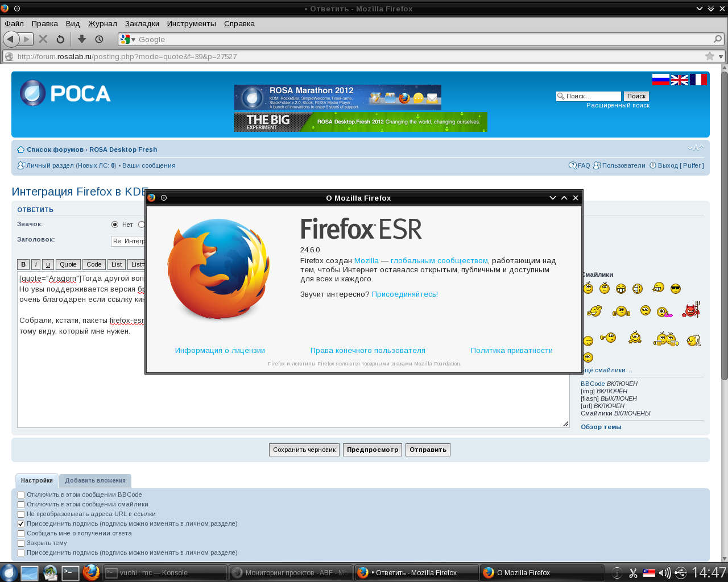Image resolution: width=728 pixels, height=582 pixels.
Task: Open the Инструменты menu
Action: click(x=192, y=23)
